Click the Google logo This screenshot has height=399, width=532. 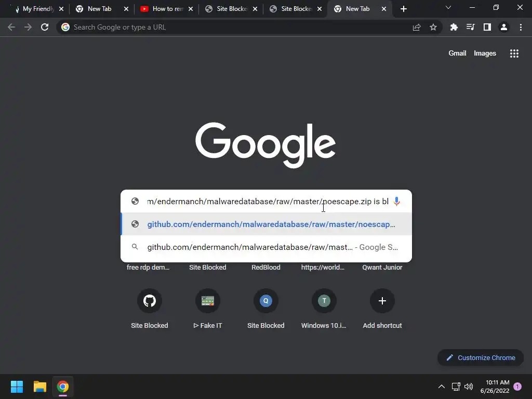[265, 145]
